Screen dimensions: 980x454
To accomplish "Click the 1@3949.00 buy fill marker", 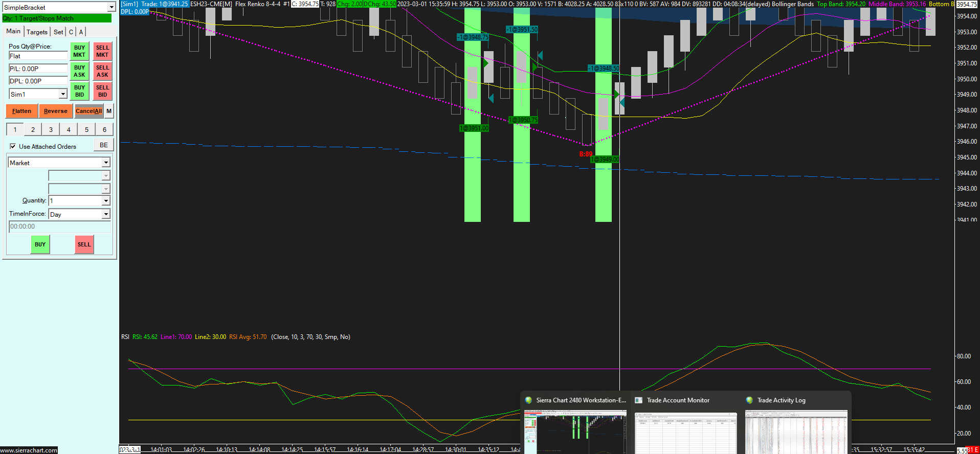I will (x=605, y=160).
